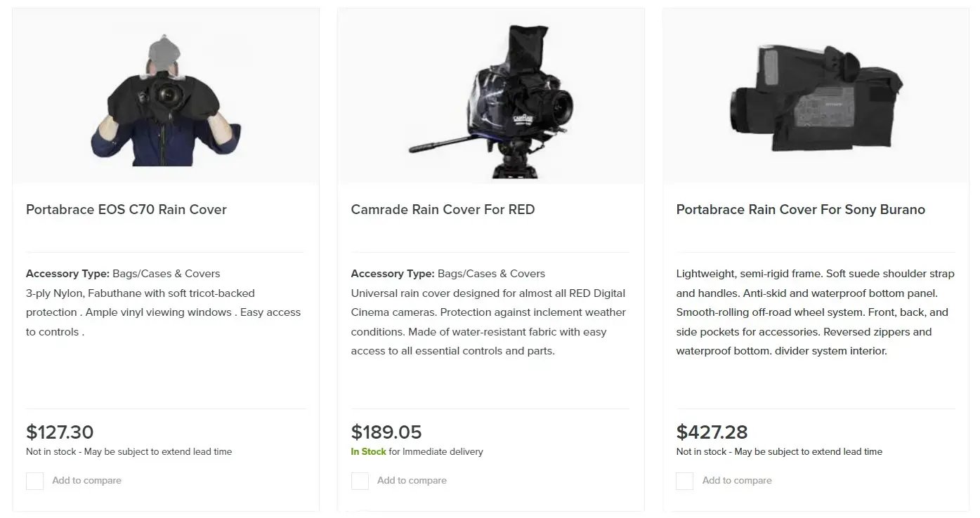Image resolution: width=980 pixels, height=518 pixels.
Task: Tick the compare checkbox for EOS C70 cover
Action: point(35,481)
